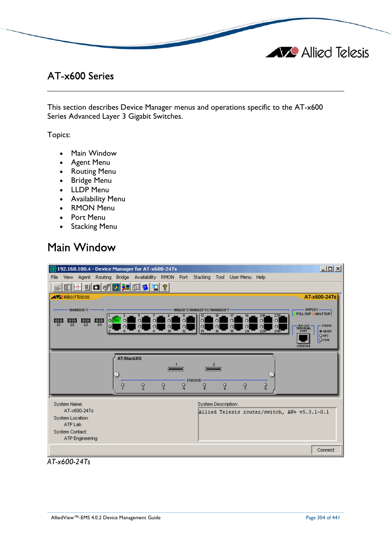
Task: Select copper port 3 on the switch
Action: tap(131, 320)
